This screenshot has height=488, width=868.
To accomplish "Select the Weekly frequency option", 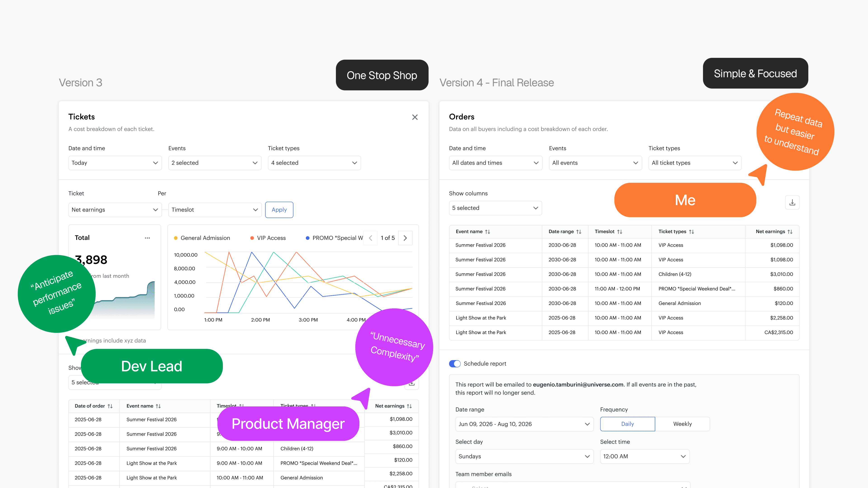I will pos(682,424).
